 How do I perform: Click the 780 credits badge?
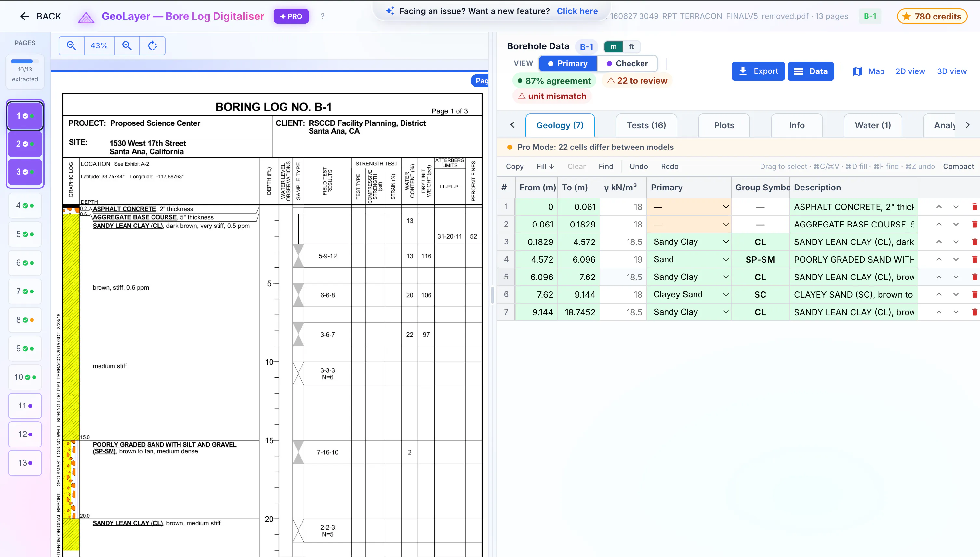(x=932, y=16)
